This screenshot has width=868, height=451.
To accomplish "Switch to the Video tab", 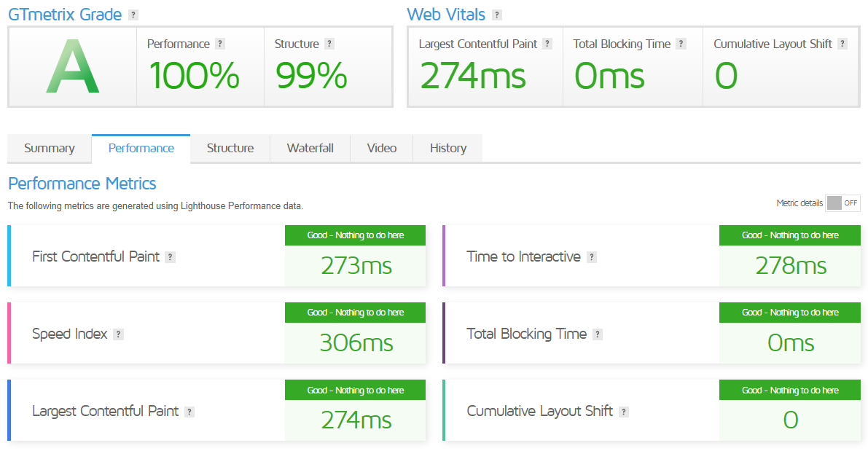I will tap(381, 149).
